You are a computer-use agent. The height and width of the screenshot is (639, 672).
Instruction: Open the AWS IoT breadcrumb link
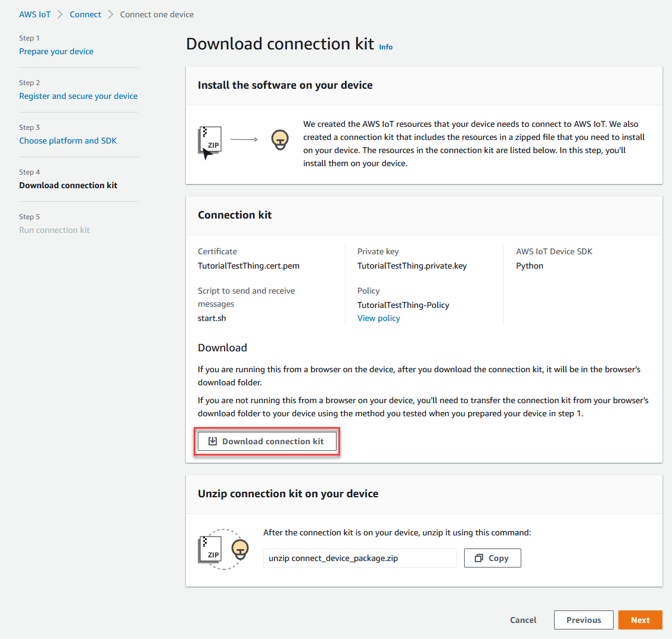point(35,14)
